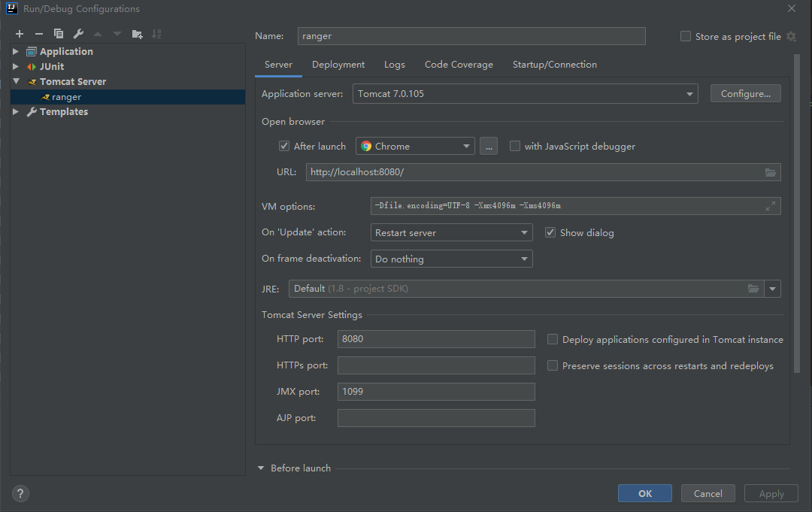Screen dimensions: 812x512
Task: Switch to the Logs tab
Action: (x=395, y=64)
